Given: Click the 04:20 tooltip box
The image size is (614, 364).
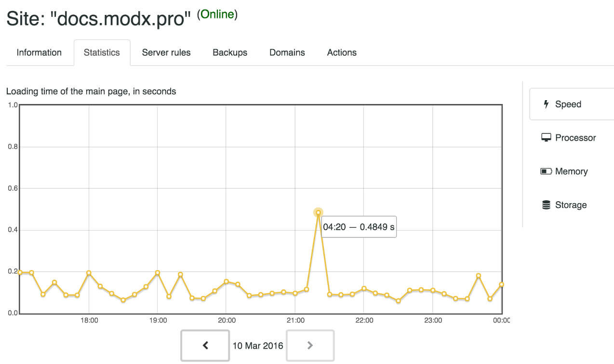Looking at the screenshot, I should 358,227.
